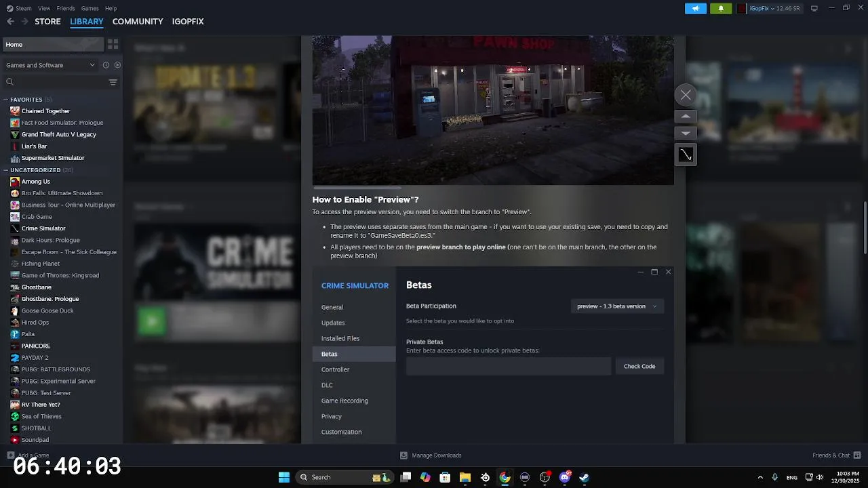Click the Grand Theft Auto V Legacy icon
This screenshot has width=868, height=488.
pos(15,134)
